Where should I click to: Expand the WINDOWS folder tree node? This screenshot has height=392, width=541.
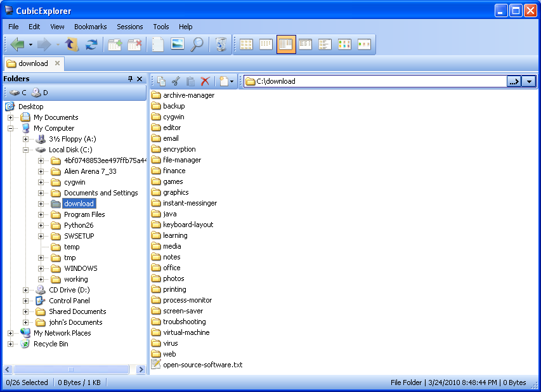pyautogui.click(x=41, y=268)
